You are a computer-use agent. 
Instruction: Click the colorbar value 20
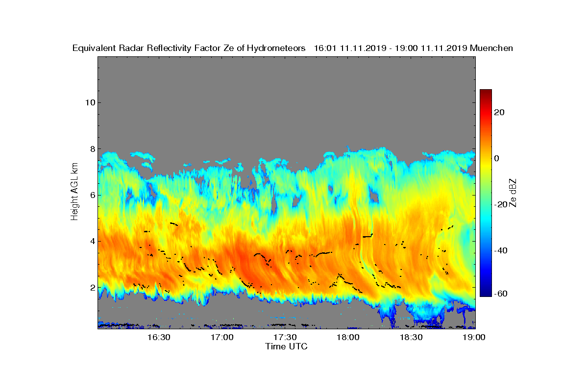pyautogui.click(x=499, y=112)
